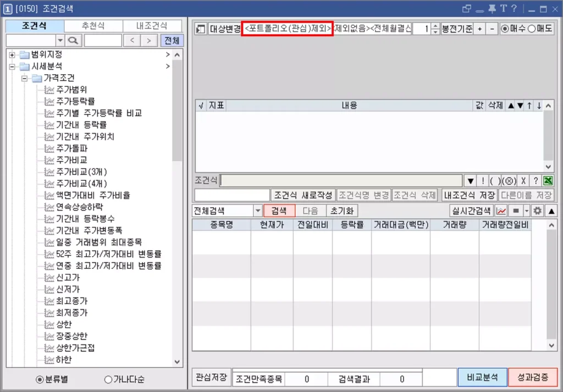563x392 pixels.
Task: Click the X clear formula button
Action: (523, 180)
